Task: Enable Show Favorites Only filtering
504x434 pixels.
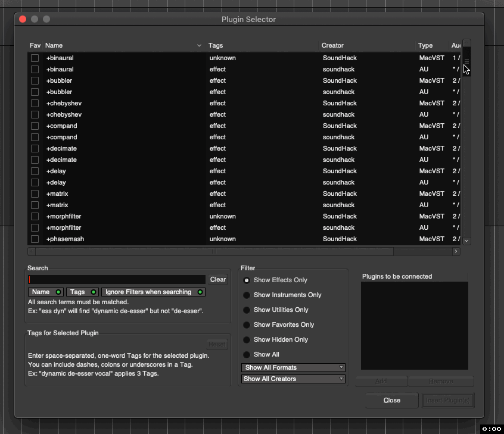Action: click(245, 324)
